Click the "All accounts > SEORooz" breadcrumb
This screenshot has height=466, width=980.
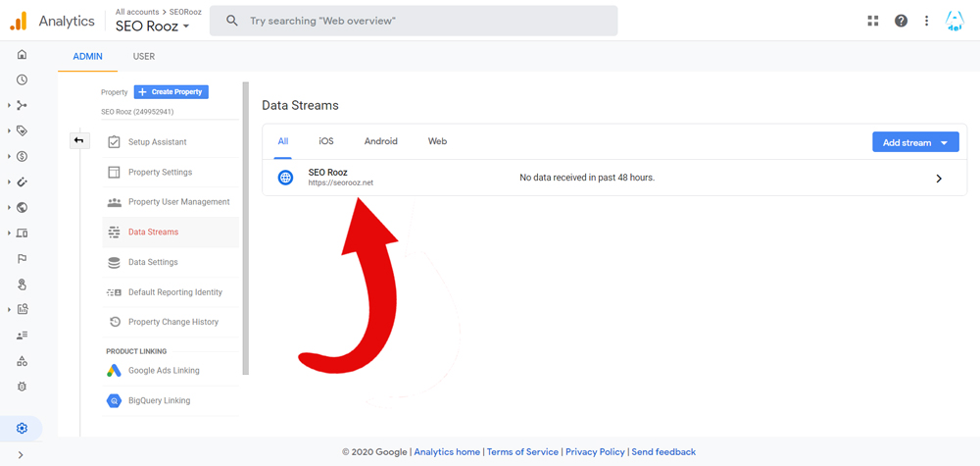159,12
